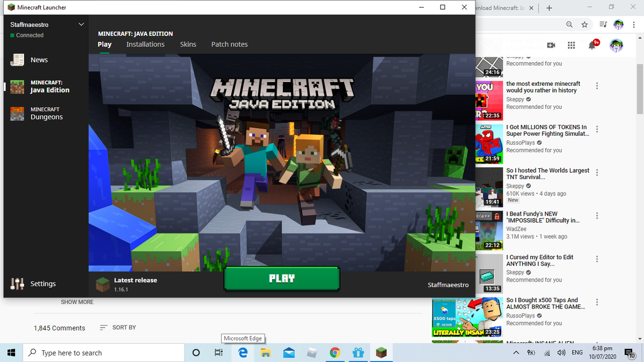Open options for 'most extreme minecraft' video
This screenshot has height=362, width=644.
(597, 86)
